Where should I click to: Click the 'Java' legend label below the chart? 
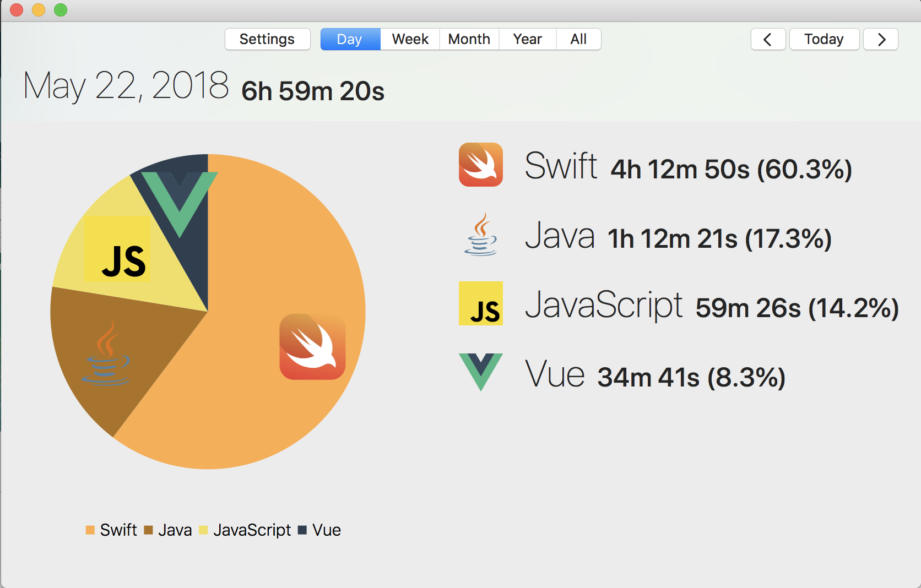pos(175,530)
